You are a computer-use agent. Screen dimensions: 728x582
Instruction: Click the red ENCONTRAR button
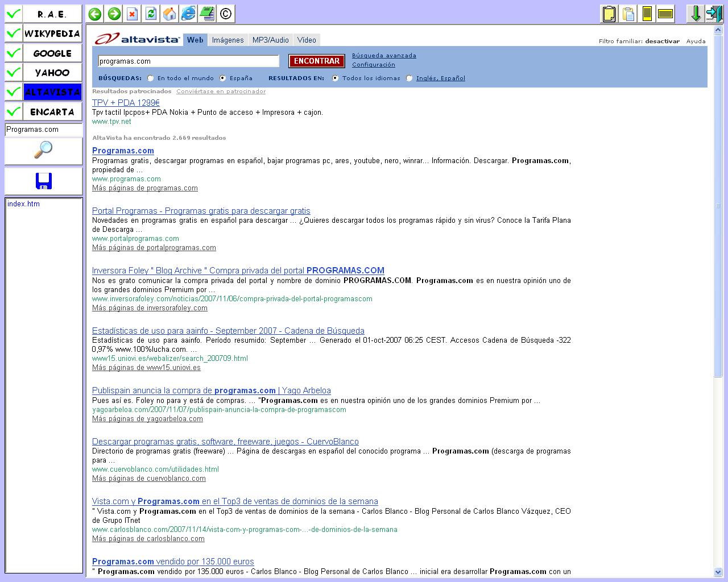click(317, 61)
